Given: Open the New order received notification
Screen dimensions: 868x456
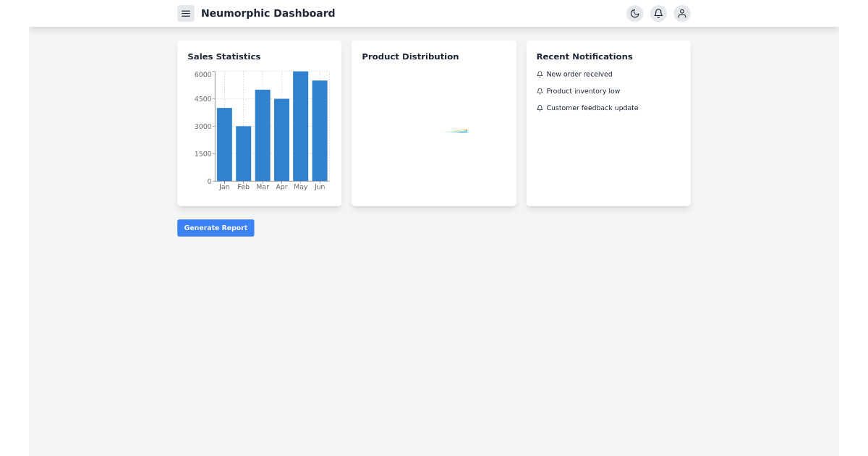Looking at the screenshot, I should coord(579,74).
